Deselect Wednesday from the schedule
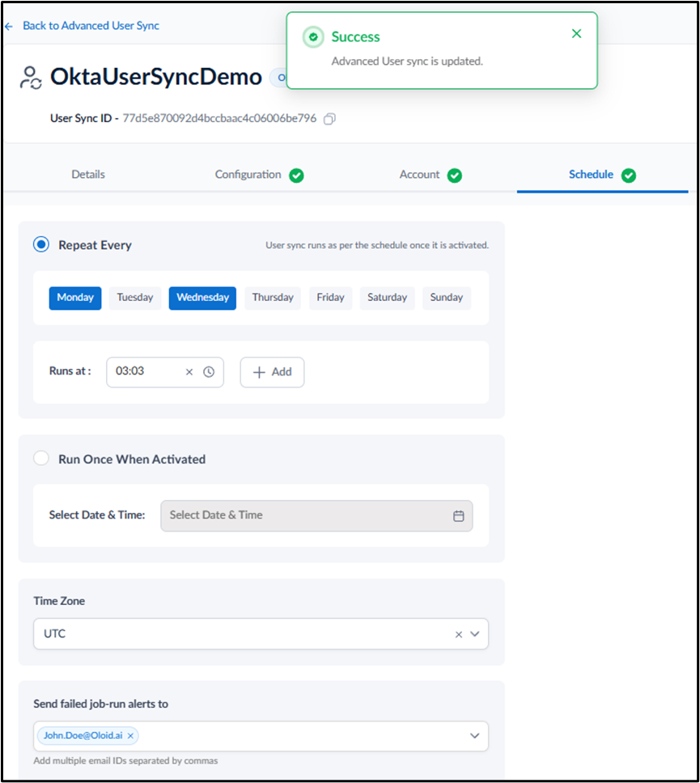The width and height of the screenshot is (700, 783). click(x=202, y=298)
